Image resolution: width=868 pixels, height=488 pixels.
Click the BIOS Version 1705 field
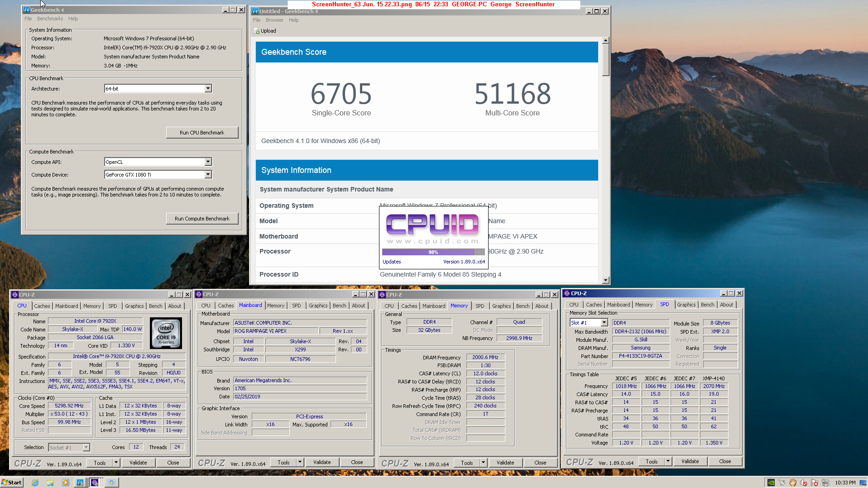300,389
